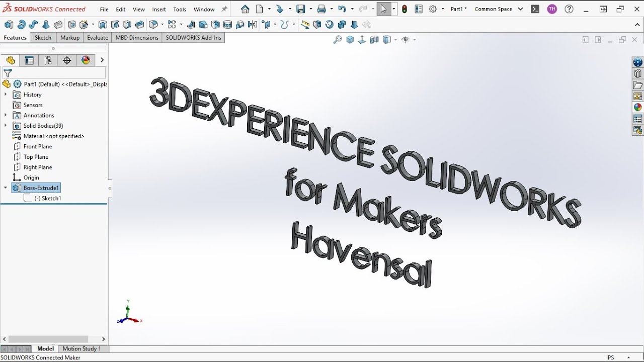Open the File menu
The width and height of the screenshot is (644, 362).
pyautogui.click(x=104, y=9)
